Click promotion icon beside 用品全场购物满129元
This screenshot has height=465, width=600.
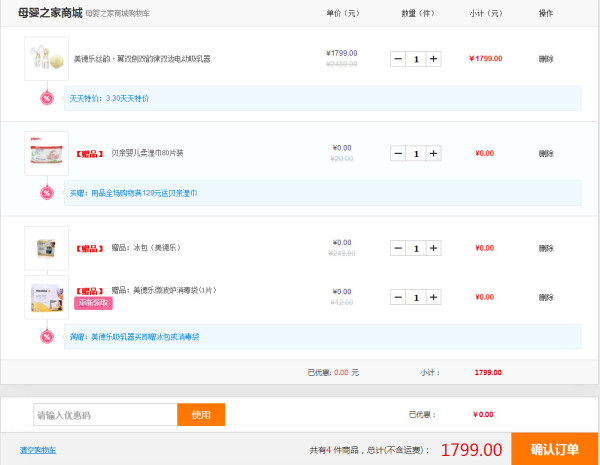(x=47, y=193)
